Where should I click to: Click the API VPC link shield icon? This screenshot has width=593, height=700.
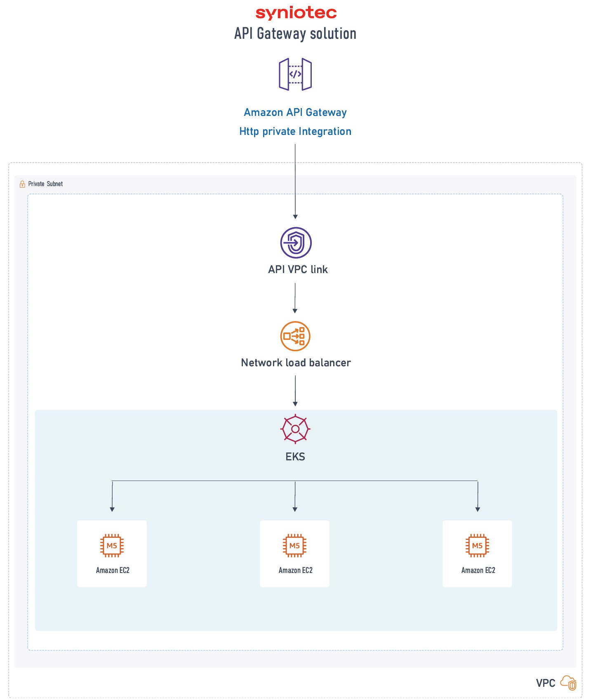tap(296, 243)
